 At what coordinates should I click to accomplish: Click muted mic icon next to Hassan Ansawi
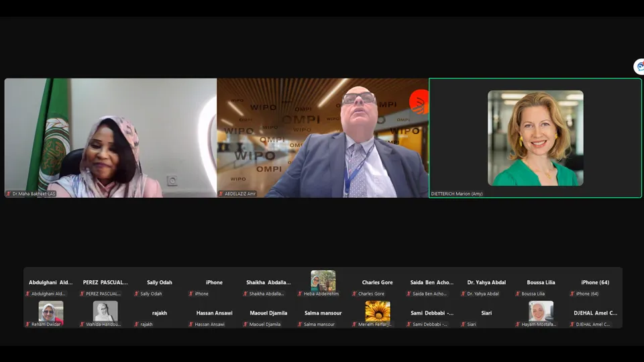pos(191,324)
